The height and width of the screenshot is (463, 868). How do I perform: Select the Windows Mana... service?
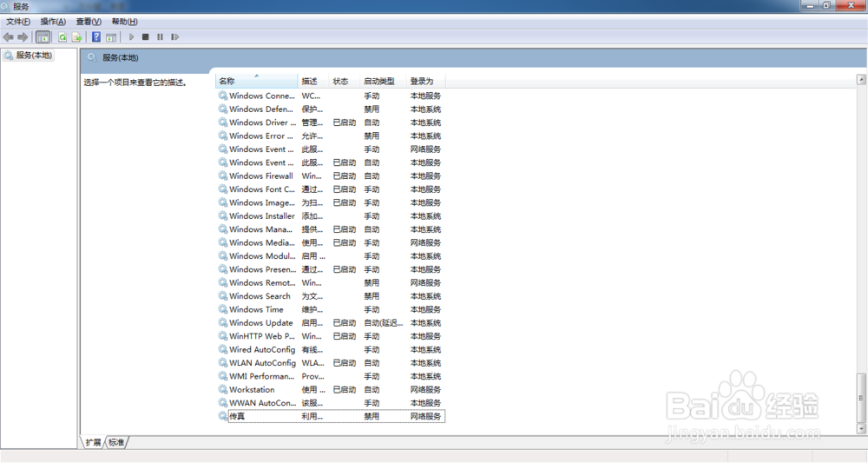[x=331, y=229]
